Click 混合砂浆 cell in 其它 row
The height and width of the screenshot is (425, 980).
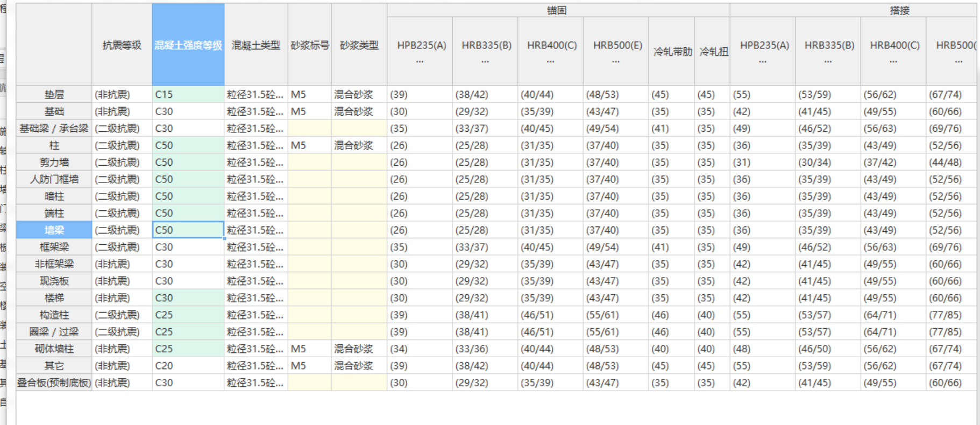pyautogui.click(x=359, y=366)
